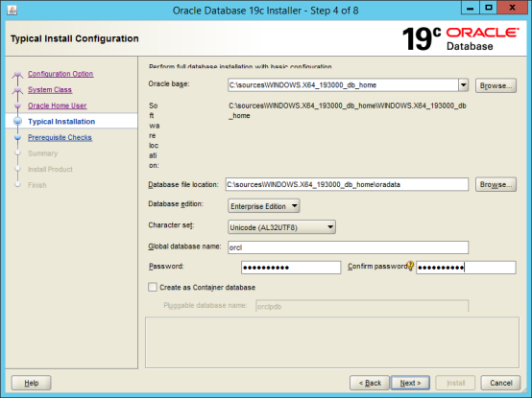Click the Back button

(x=370, y=383)
